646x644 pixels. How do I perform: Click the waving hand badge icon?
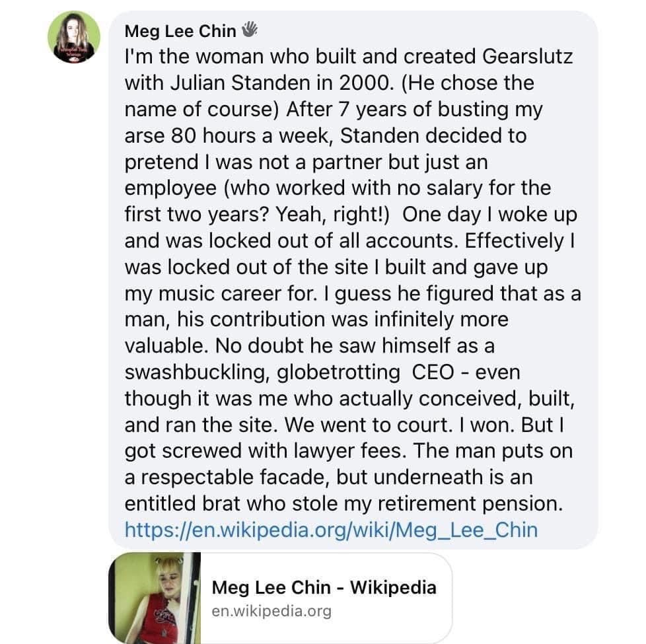(x=249, y=30)
